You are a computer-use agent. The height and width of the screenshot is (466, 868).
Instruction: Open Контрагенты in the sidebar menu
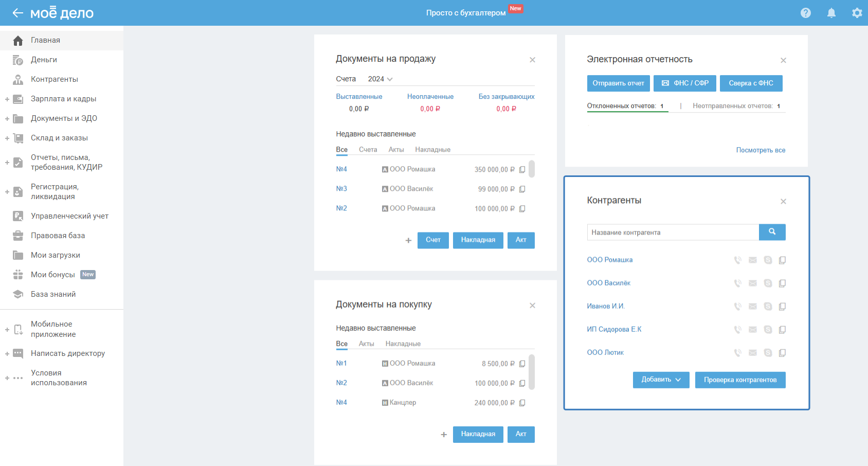click(62, 79)
